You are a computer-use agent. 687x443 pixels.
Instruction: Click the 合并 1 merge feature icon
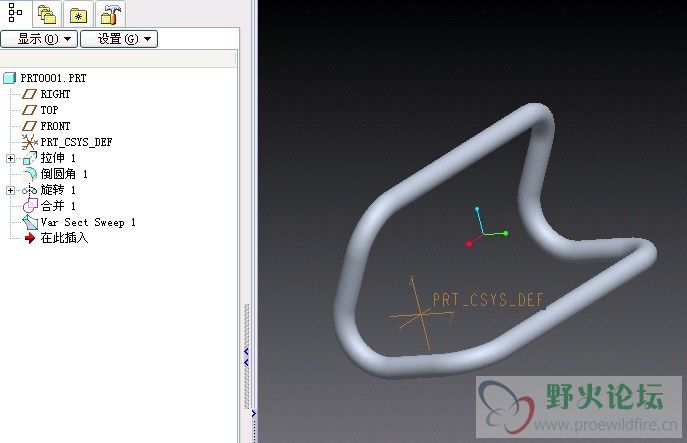click(x=30, y=206)
